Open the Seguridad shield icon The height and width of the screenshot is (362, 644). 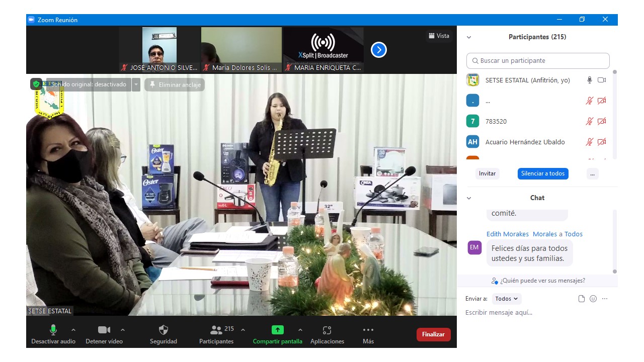coord(163,330)
